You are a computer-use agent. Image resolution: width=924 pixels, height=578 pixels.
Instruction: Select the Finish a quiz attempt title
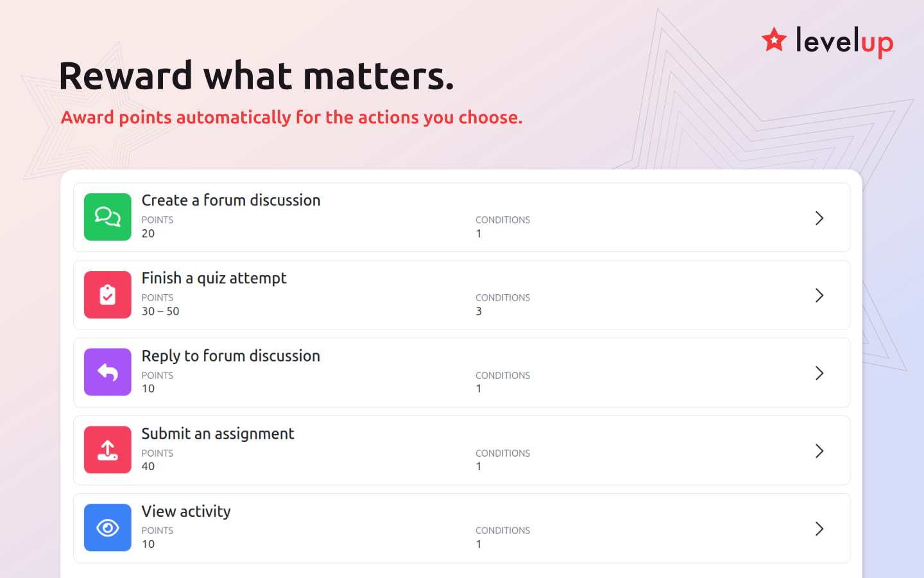[x=214, y=278]
